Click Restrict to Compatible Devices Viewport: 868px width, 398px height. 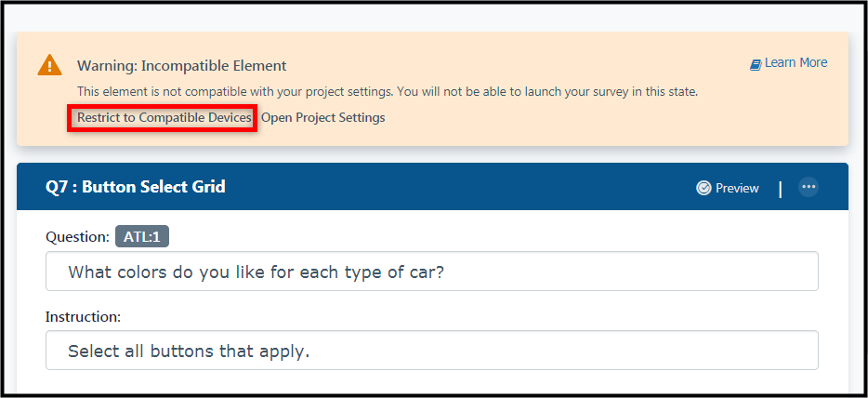pos(164,117)
